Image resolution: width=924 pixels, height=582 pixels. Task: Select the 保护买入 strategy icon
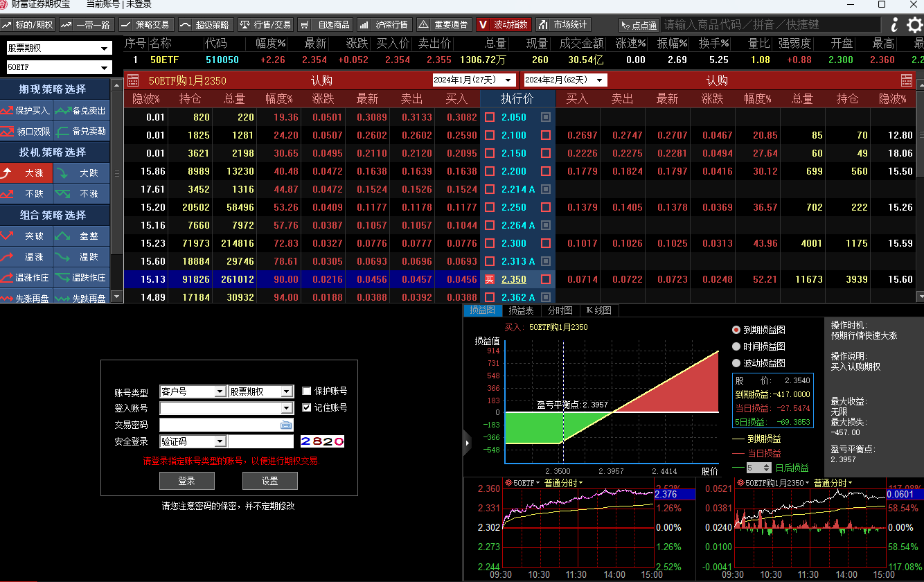click(x=27, y=110)
